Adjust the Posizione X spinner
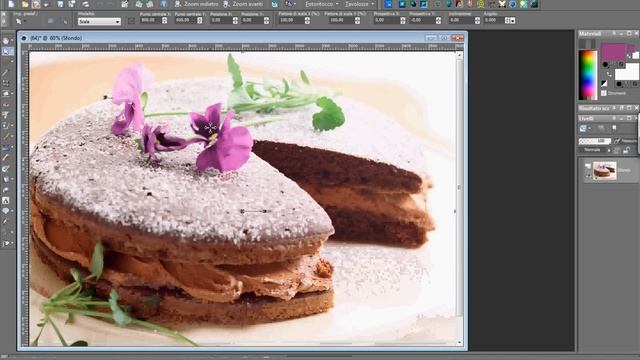 pos(235,20)
